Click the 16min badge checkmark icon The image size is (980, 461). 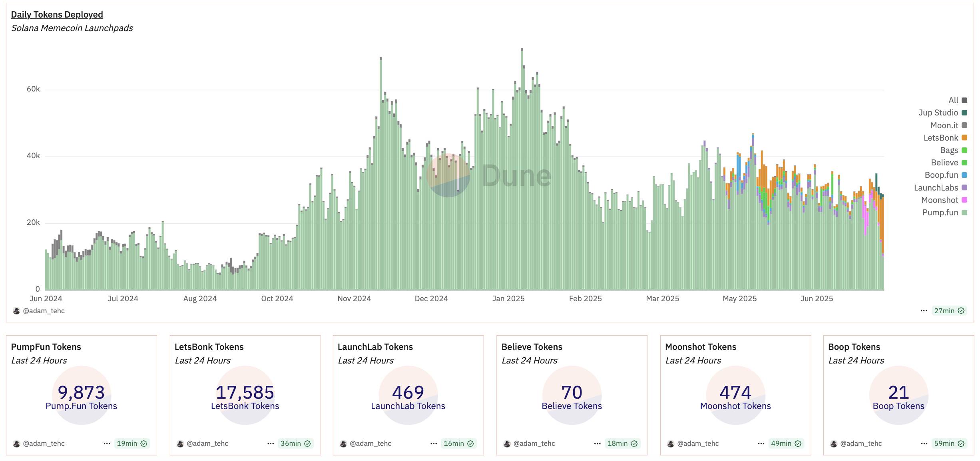pyautogui.click(x=471, y=443)
